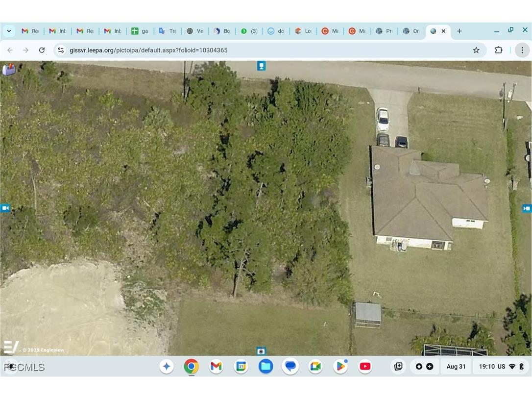Expand the Aug 31 date tray
Image resolution: width=532 pixels, height=399 pixels.
pyautogui.click(x=456, y=366)
